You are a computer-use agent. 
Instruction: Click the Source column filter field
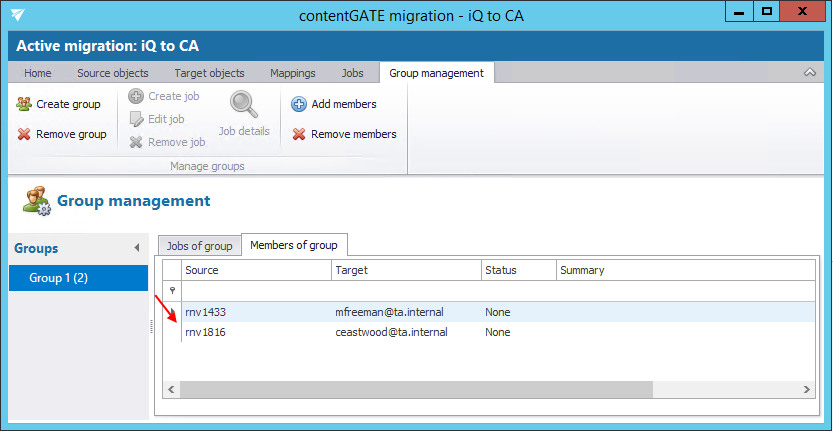(256, 291)
